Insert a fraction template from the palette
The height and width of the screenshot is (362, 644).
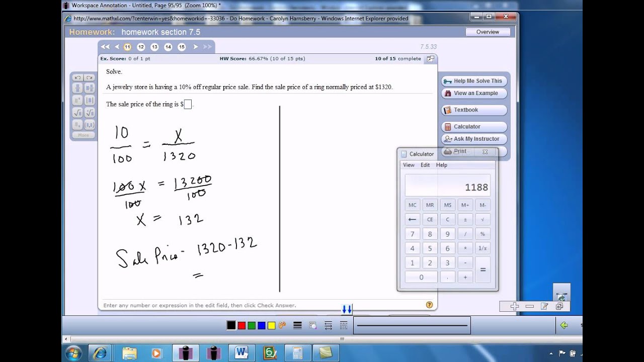point(77,88)
